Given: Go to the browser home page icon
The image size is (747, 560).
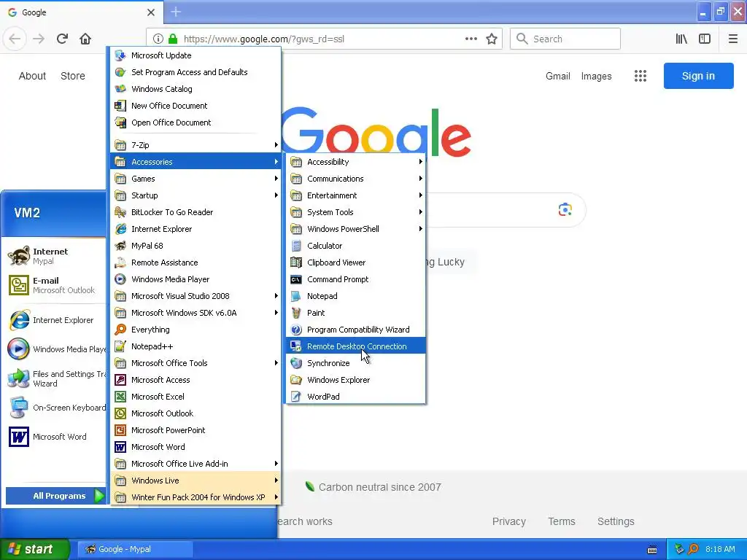Looking at the screenshot, I should click(85, 39).
